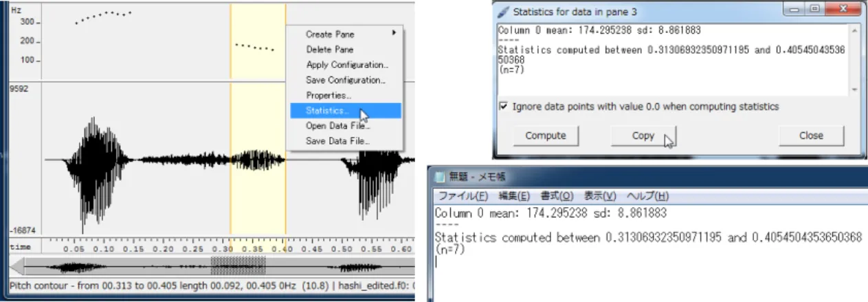The height and width of the screenshot is (302, 868).
Task: Click the Copy button in Statistics window
Action: (x=643, y=136)
